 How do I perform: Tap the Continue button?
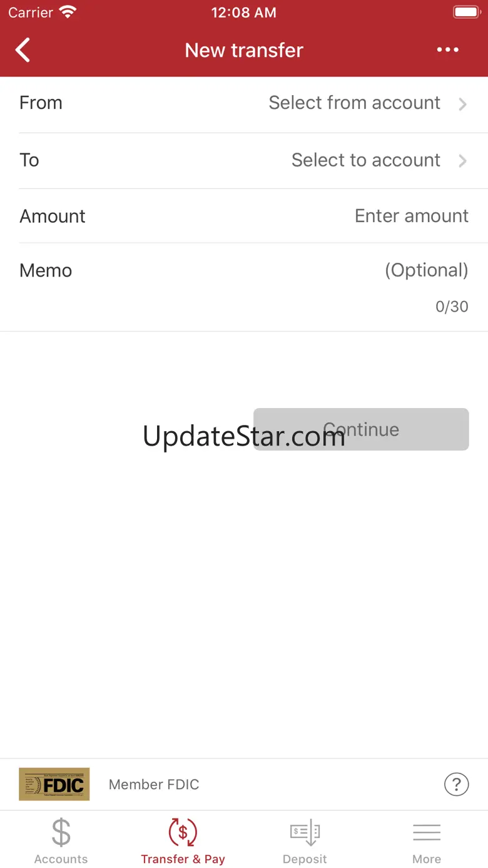361,429
